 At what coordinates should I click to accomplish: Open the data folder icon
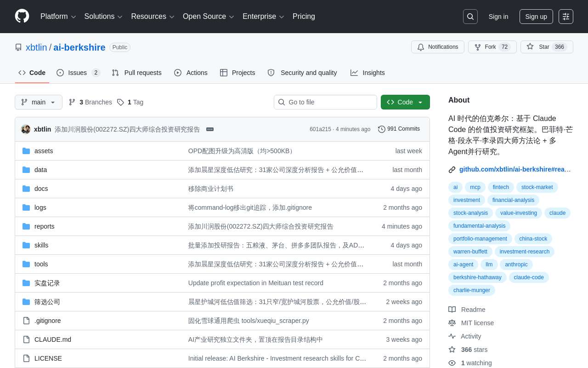coord(26,170)
